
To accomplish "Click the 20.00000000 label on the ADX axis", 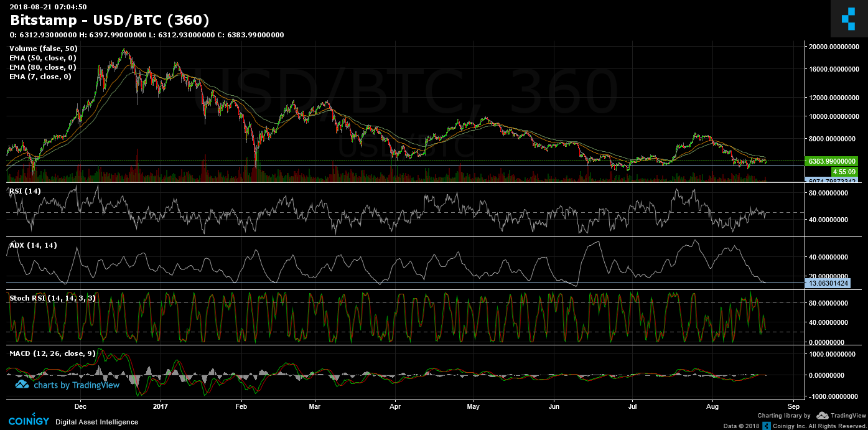I will click(x=828, y=276).
